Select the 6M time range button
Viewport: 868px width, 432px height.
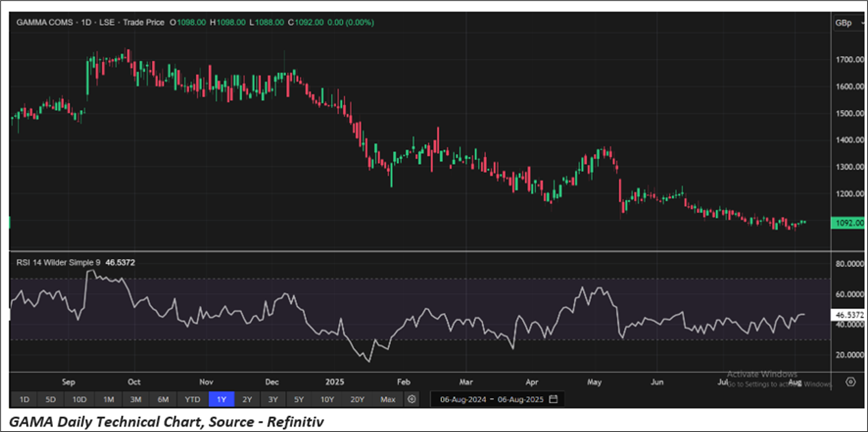163,399
